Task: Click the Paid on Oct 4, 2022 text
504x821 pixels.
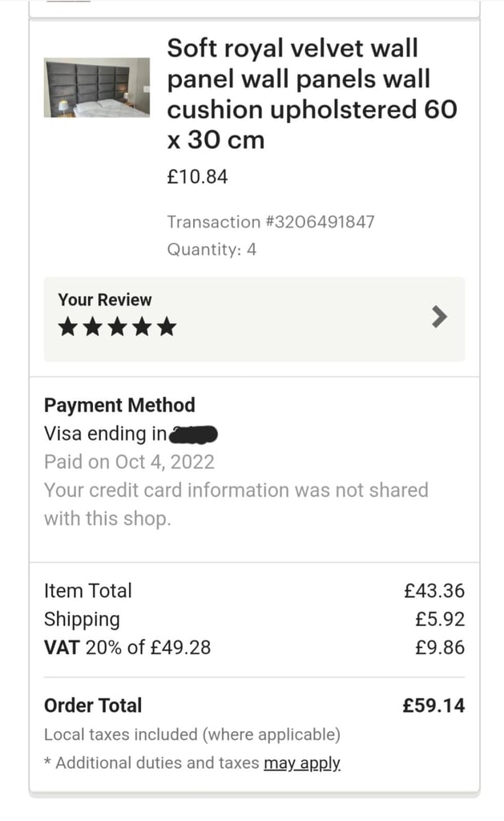Action: click(x=129, y=462)
